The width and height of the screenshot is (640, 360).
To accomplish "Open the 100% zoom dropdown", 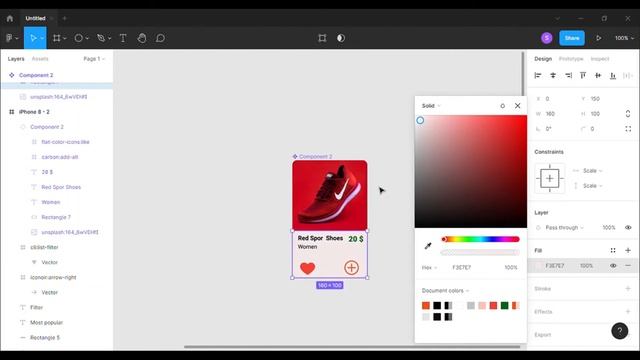I will point(624,38).
